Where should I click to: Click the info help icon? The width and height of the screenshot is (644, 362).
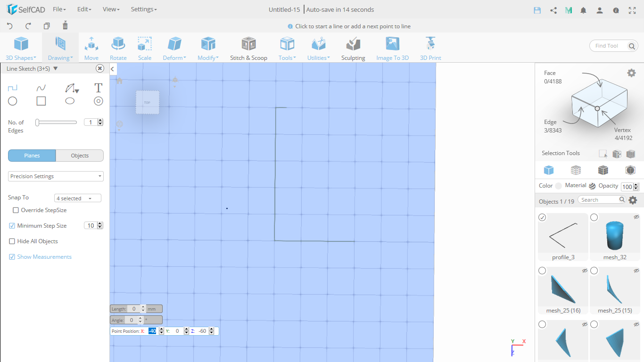[x=616, y=10]
